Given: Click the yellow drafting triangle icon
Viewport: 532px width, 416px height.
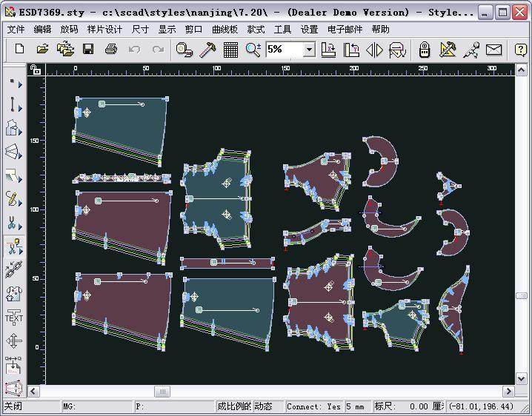Looking at the screenshot, I should coord(448,50).
